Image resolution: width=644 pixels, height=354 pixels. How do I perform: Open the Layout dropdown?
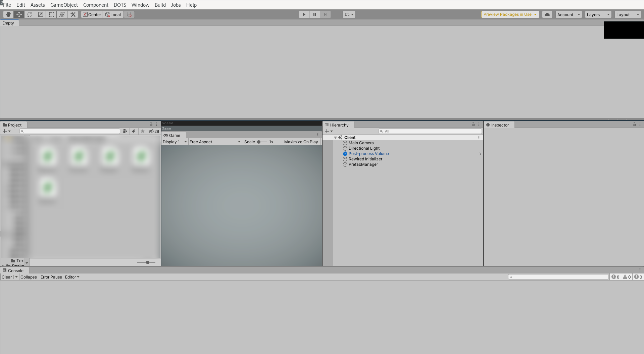click(x=628, y=14)
